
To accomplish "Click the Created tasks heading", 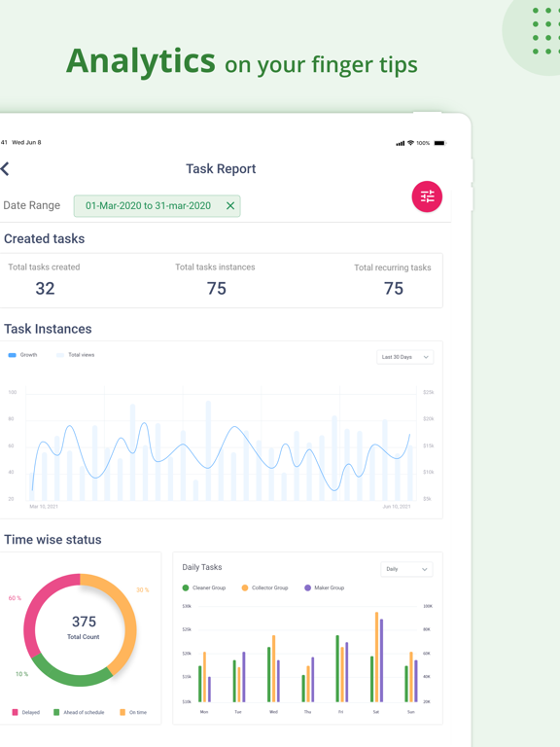I will click(x=45, y=238).
